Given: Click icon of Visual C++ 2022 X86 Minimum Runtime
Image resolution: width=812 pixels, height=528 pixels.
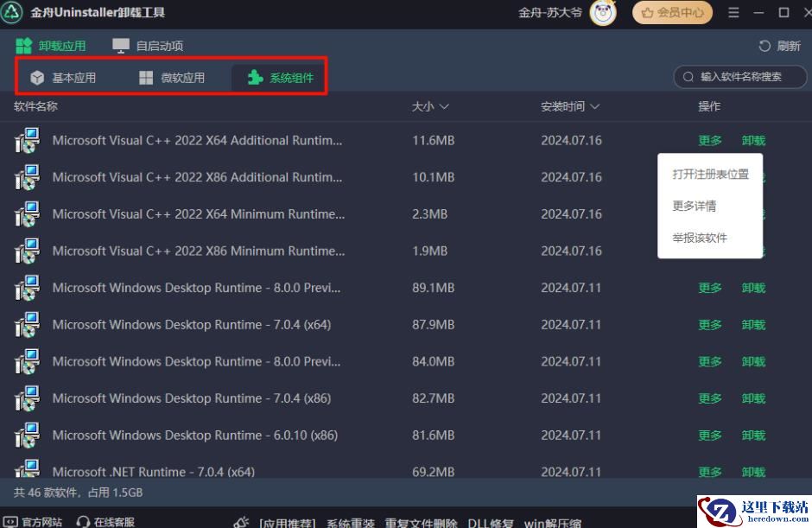Looking at the screenshot, I should pos(27,251).
